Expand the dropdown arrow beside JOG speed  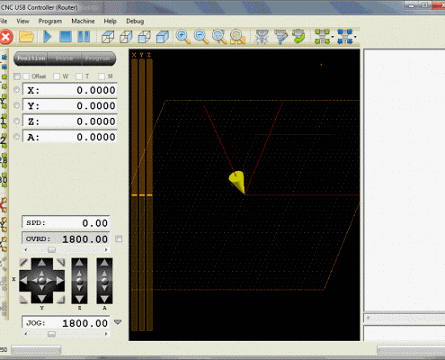pos(118,322)
